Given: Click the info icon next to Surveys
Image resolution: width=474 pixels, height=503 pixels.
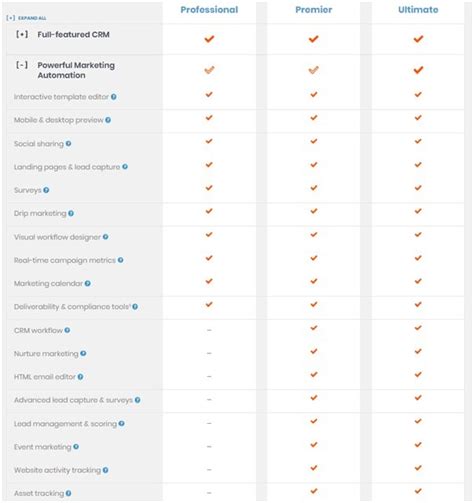Looking at the screenshot, I should point(46,190).
